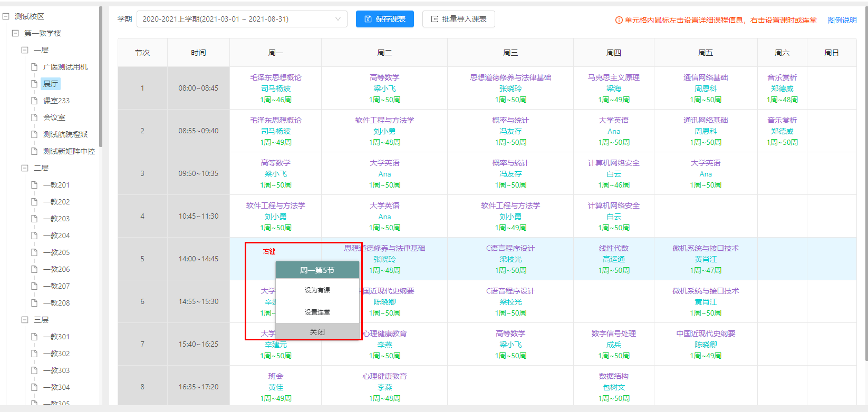Choose 设为有课 in the context menu
868x412 pixels.
(x=317, y=290)
